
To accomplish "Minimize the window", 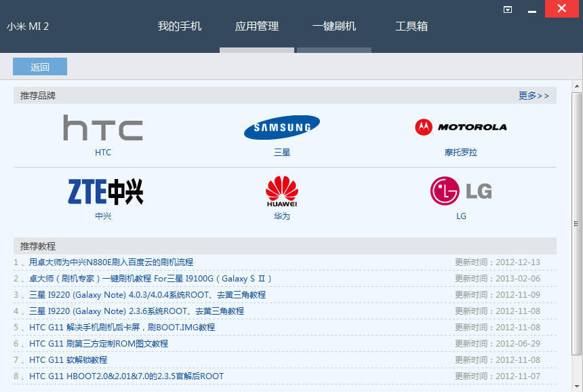I will click(x=532, y=12).
